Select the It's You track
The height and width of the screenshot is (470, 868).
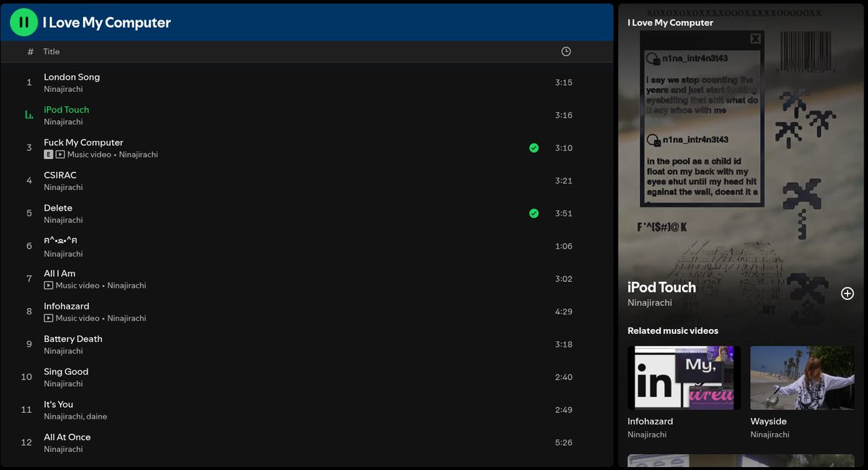pos(59,404)
